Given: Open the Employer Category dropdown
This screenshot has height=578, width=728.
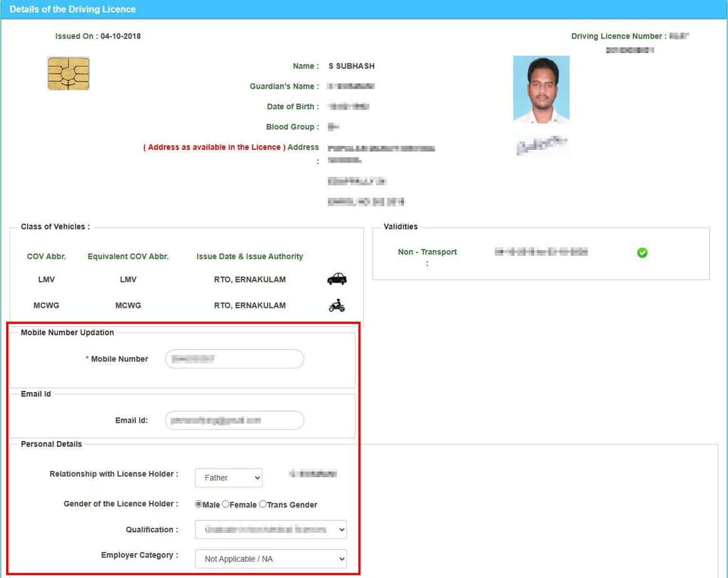Looking at the screenshot, I should coord(270,559).
